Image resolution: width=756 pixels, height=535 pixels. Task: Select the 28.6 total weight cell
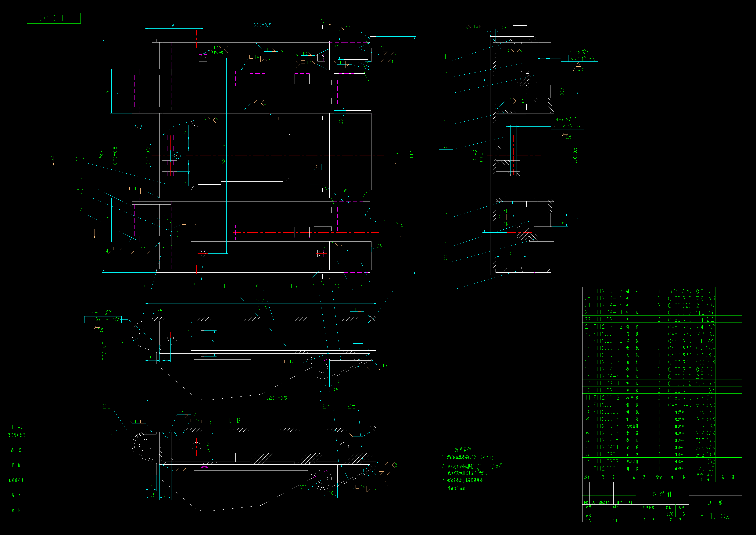click(x=710, y=334)
